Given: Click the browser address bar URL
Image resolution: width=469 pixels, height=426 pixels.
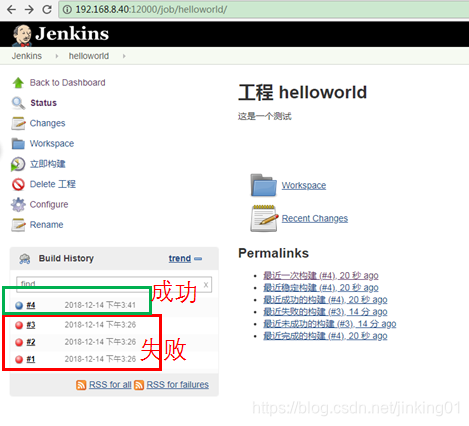Looking at the screenshot, I should tap(151, 9).
